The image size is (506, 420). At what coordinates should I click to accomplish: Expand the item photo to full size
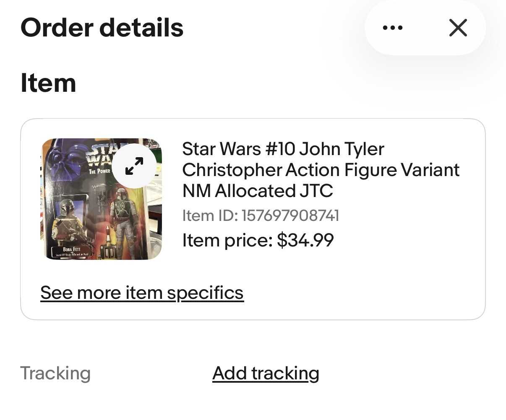134,166
